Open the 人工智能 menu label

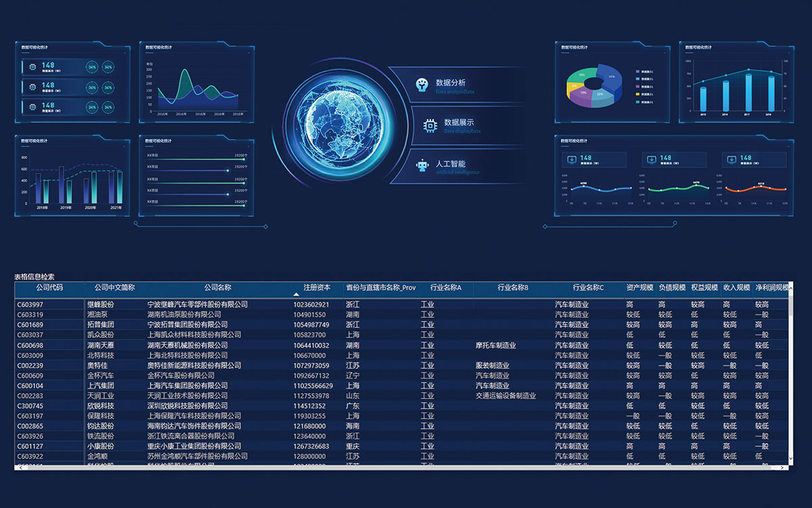[450, 164]
